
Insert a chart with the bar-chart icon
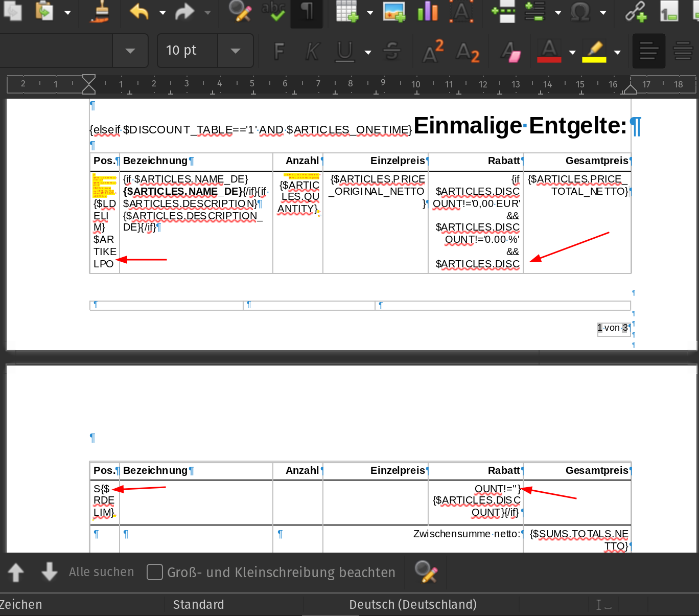tap(428, 12)
